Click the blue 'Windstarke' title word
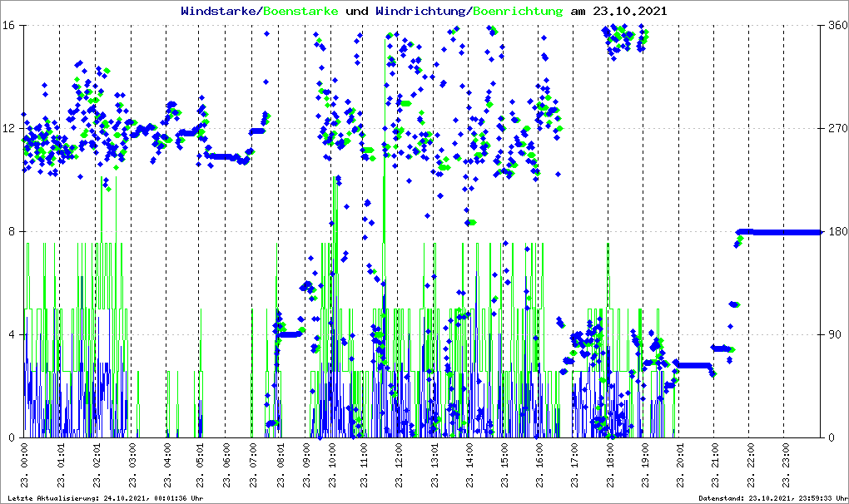 [218, 11]
